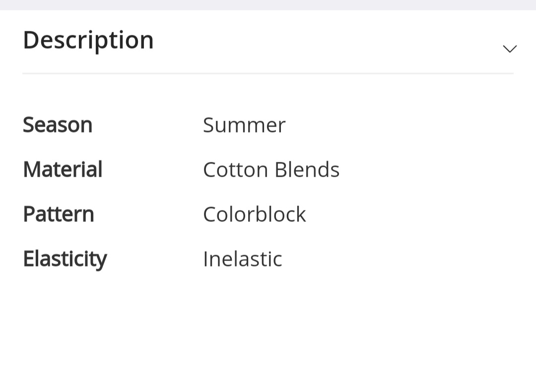536x392 pixels.
Task: Tap the gray bar above Description
Action: 268,4
